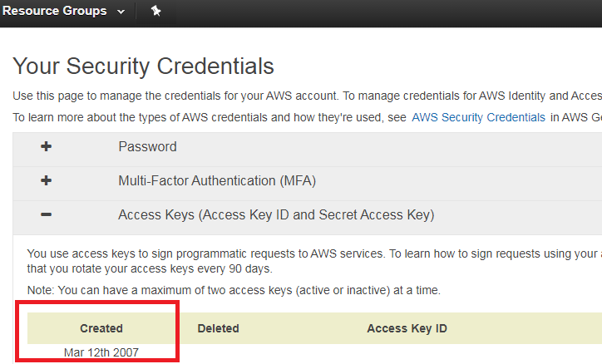Open the Resource Groups dropdown menu
Image resolution: width=602 pixels, height=364 pixels.
(x=64, y=11)
